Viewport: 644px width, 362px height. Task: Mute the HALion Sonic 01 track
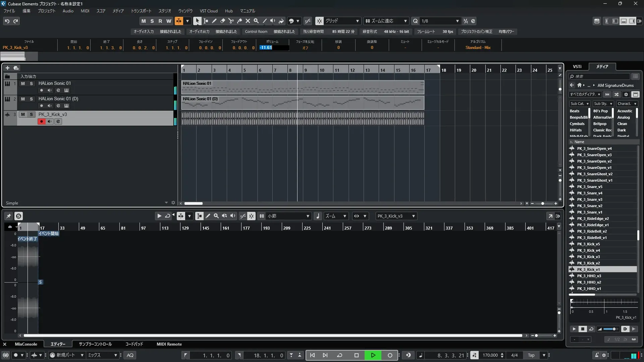tap(23, 83)
